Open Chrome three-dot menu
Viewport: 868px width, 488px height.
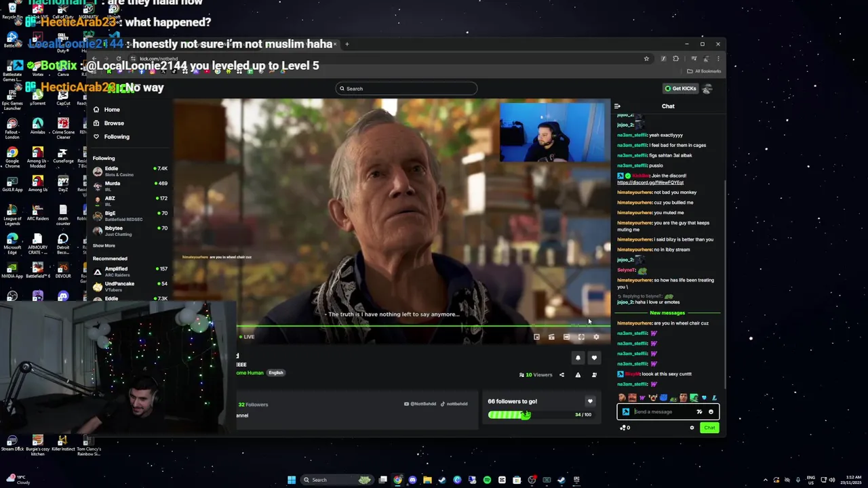(x=718, y=59)
